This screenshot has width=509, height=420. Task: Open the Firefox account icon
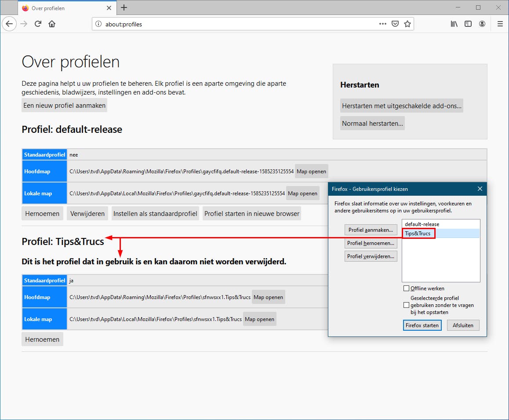click(x=482, y=24)
